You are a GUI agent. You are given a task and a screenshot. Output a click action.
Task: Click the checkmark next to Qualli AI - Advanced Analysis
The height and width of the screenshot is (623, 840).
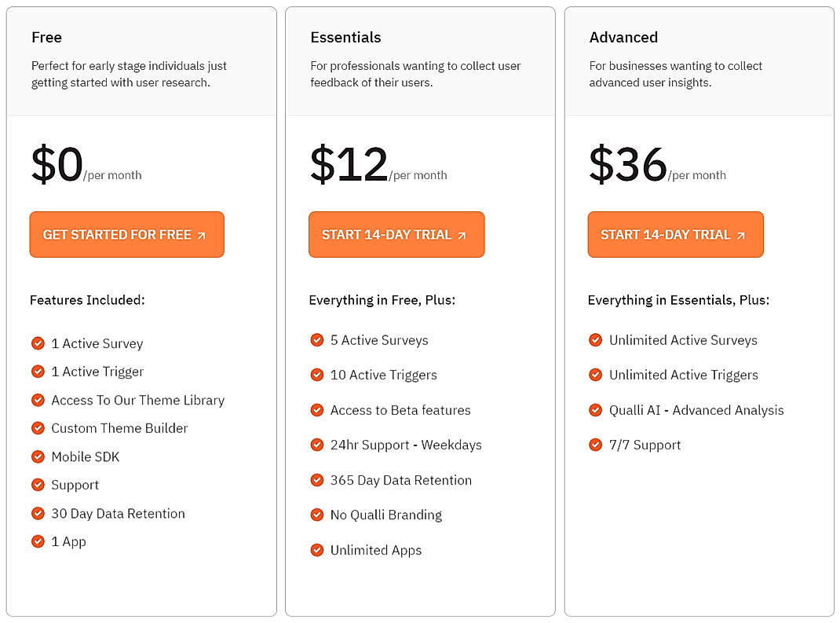pyautogui.click(x=596, y=410)
